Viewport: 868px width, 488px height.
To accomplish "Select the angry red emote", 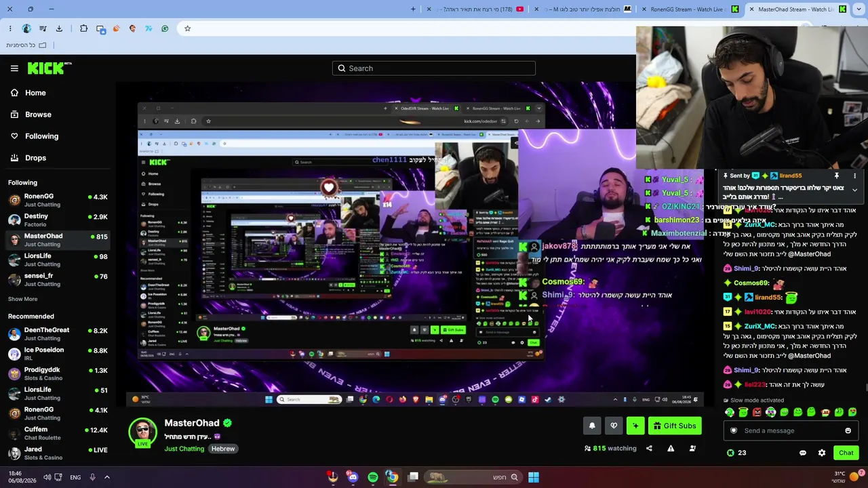I will (x=757, y=412).
